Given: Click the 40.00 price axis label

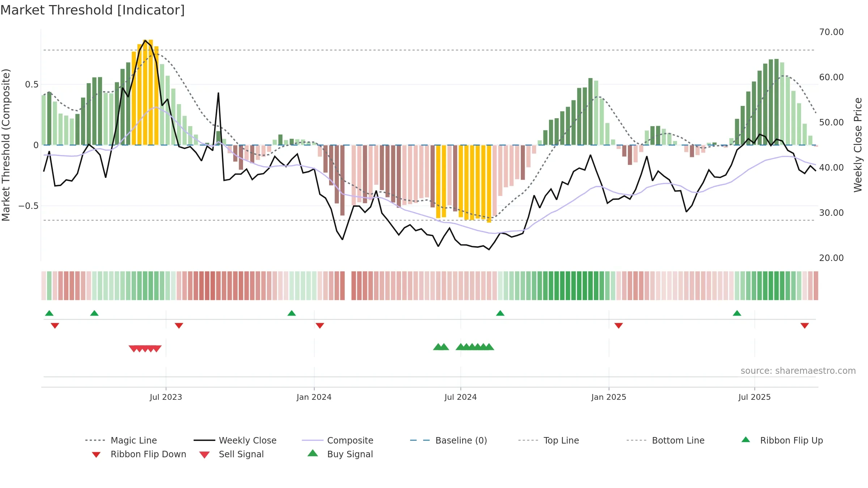Looking at the screenshot, I should click(x=831, y=168).
